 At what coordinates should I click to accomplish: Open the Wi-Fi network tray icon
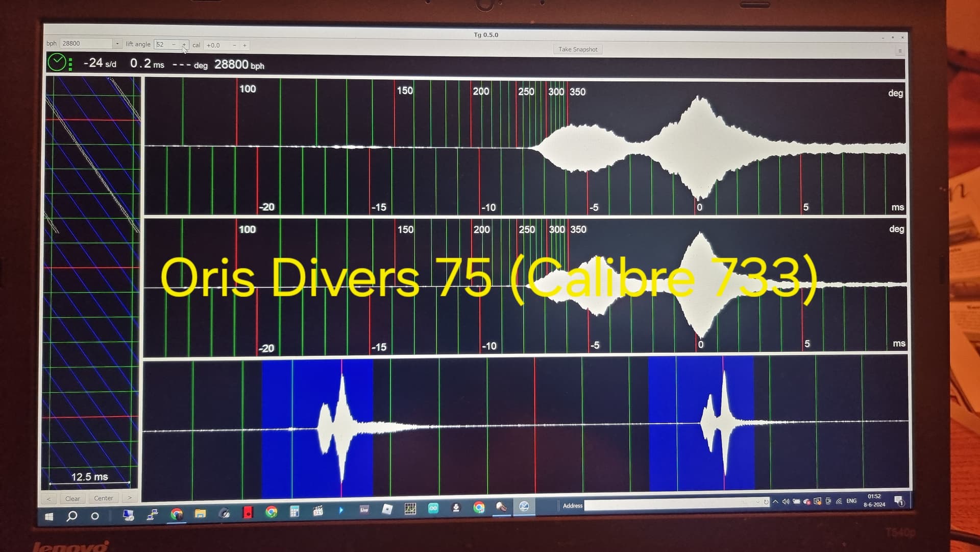(839, 501)
